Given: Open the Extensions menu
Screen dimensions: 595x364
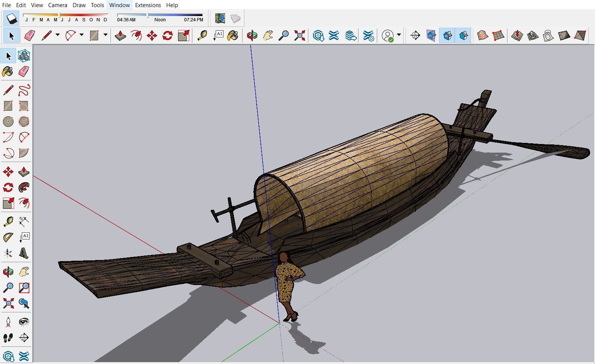Looking at the screenshot, I should [x=148, y=5].
